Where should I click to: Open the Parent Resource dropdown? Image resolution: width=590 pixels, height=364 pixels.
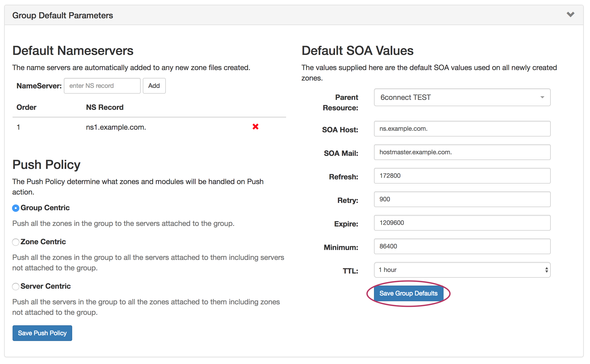(x=462, y=97)
